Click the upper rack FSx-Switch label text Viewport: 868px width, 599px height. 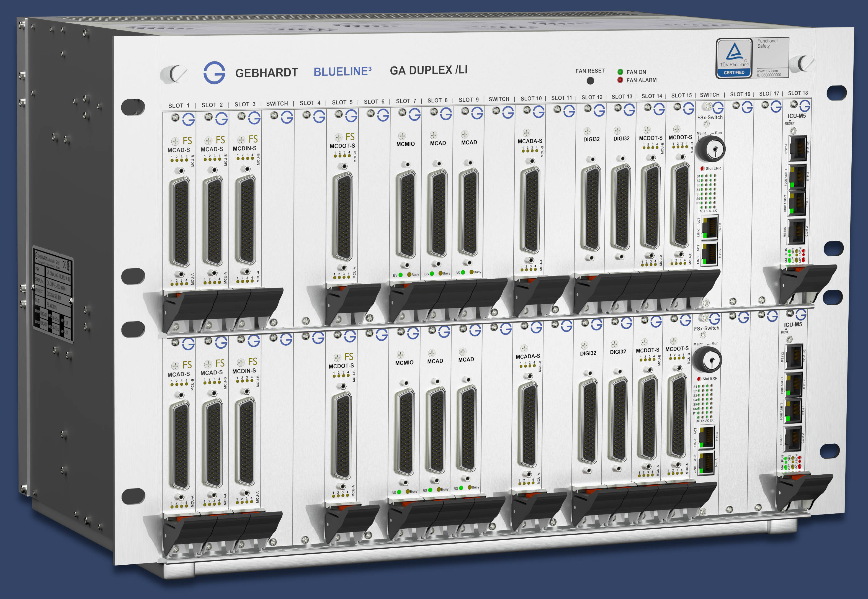pyautogui.click(x=710, y=117)
